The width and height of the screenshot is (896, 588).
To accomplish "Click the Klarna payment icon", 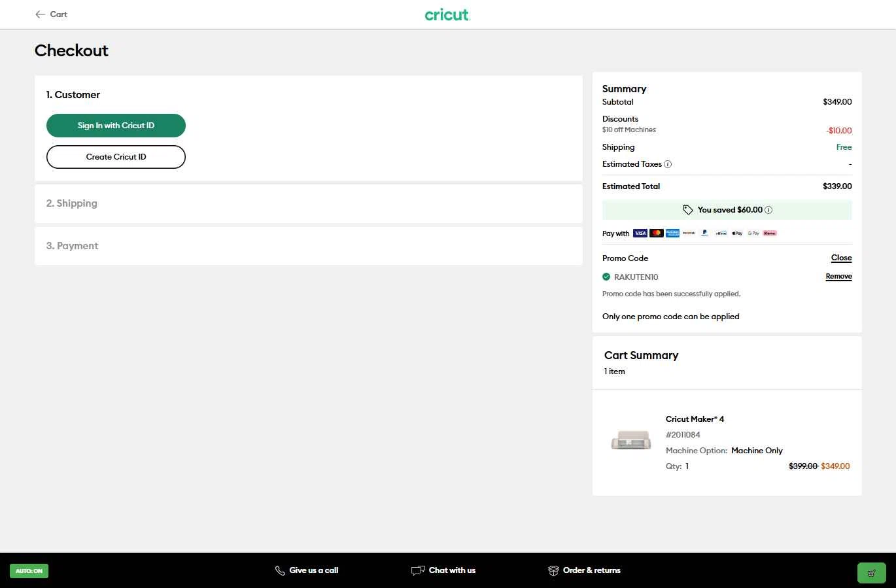I will (x=770, y=233).
